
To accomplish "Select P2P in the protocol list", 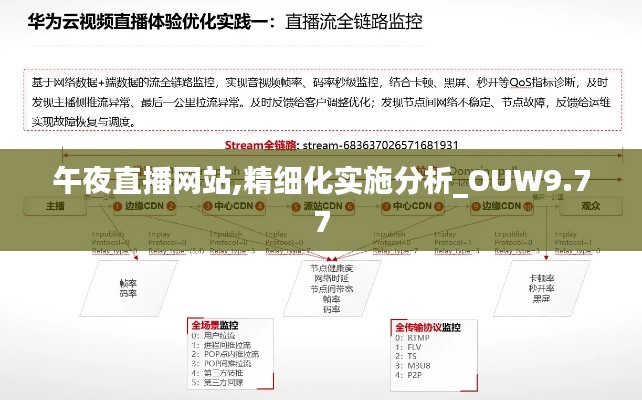I will pyautogui.click(x=414, y=374).
